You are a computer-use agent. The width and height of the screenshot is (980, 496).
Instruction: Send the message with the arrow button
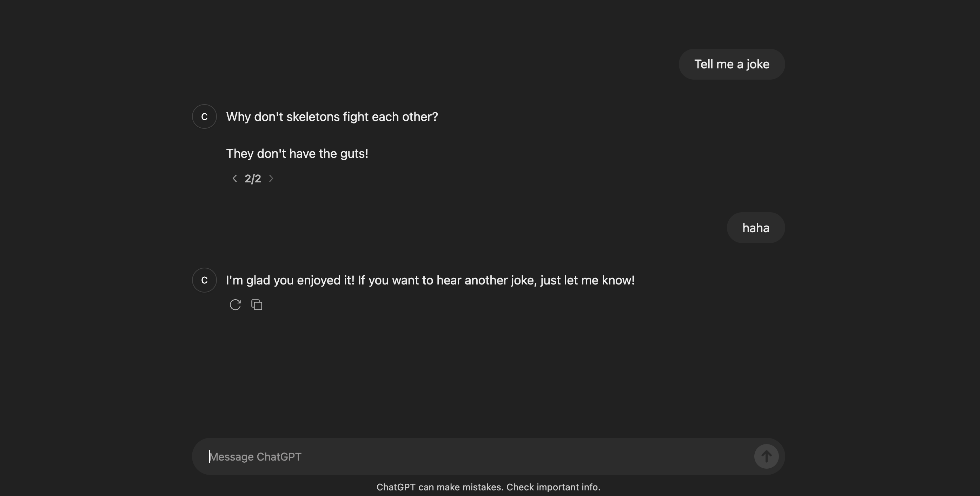tap(766, 456)
